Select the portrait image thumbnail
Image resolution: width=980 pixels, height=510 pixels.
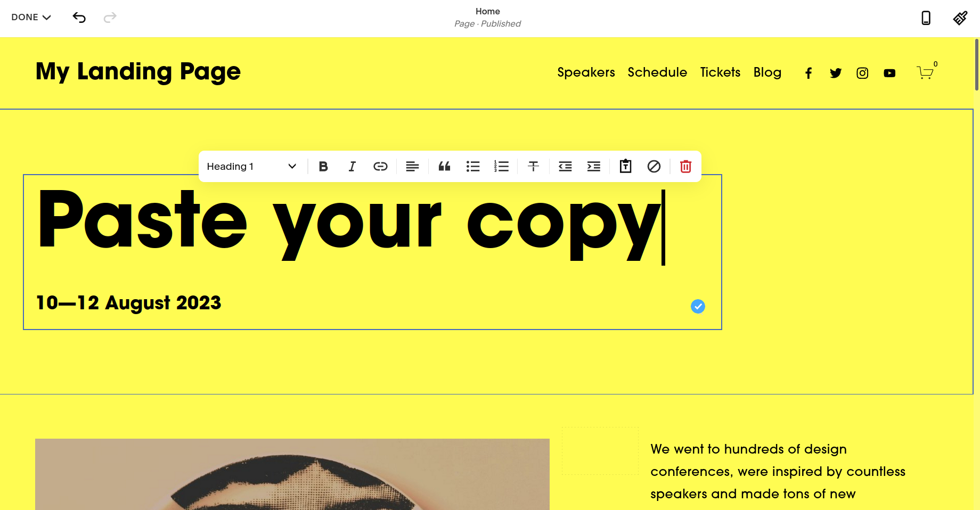coord(292,474)
